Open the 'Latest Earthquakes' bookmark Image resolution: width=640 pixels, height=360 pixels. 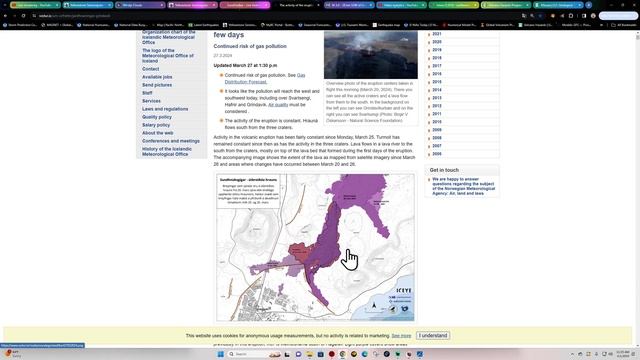click(x=204, y=25)
